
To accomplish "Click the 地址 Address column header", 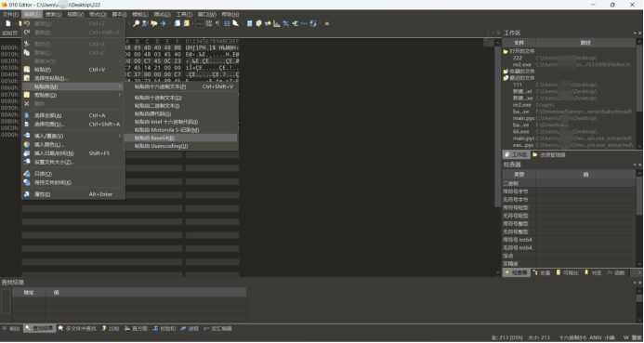I will [29, 293].
